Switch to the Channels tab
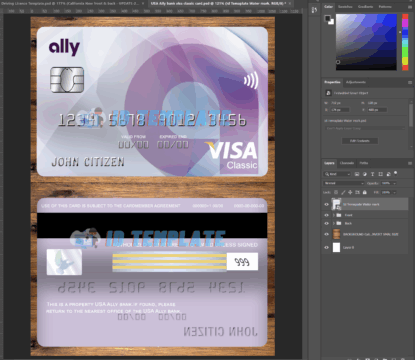Viewport: 415px width, 360px height. 347,163
